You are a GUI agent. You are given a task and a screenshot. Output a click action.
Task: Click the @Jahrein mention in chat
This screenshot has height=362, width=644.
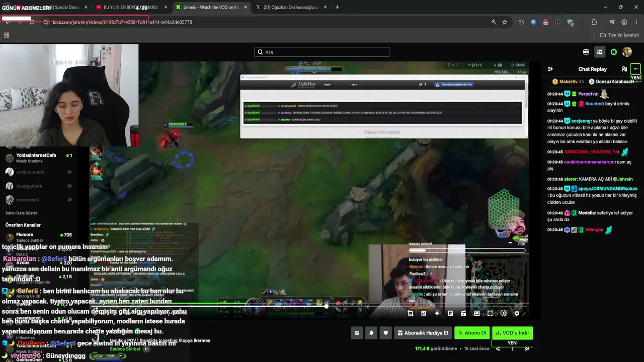[x=623, y=179]
